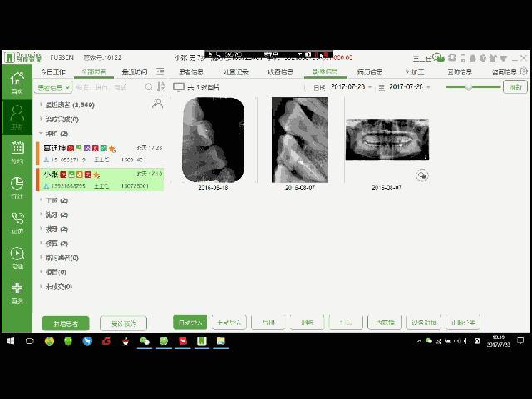Switch to the 病历信息 tab
532x399 pixels.
click(370, 72)
